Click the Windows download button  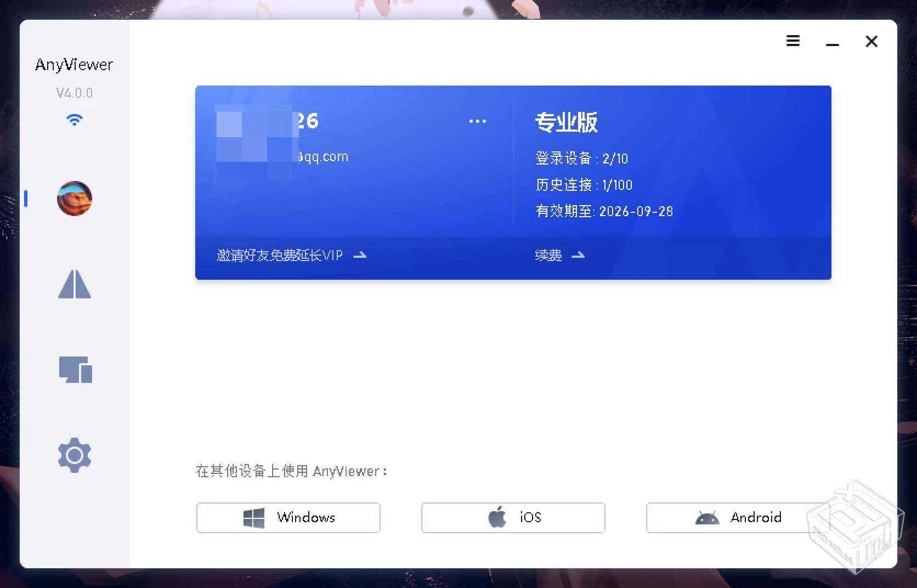click(x=288, y=517)
